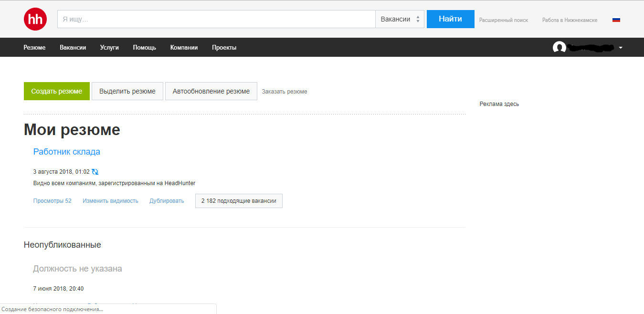Expand the user account menu arrow

621,48
